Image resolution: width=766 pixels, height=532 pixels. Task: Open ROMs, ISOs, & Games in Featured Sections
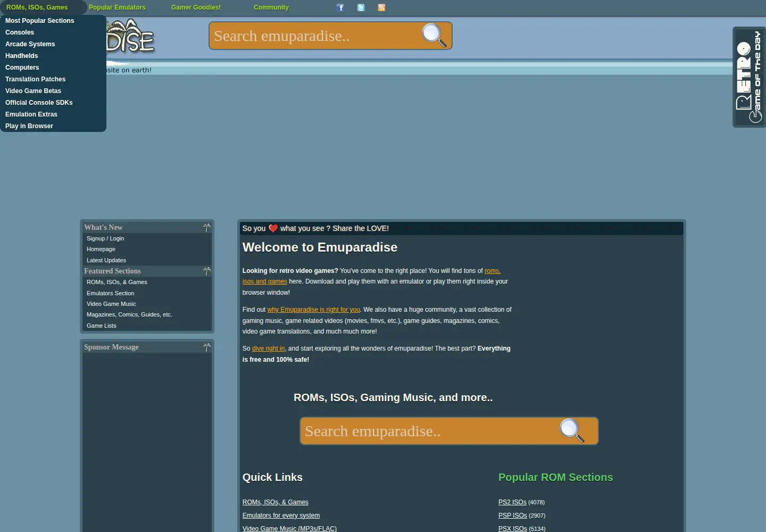pyautogui.click(x=117, y=282)
